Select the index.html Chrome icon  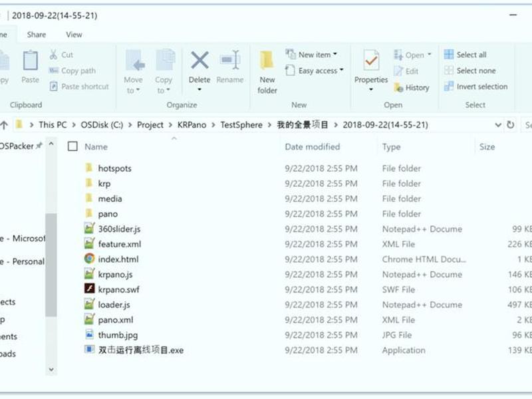(x=89, y=259)
